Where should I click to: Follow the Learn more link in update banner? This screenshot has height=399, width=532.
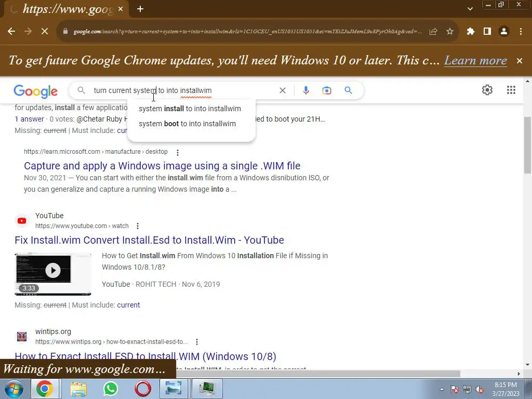pos(475,60)
